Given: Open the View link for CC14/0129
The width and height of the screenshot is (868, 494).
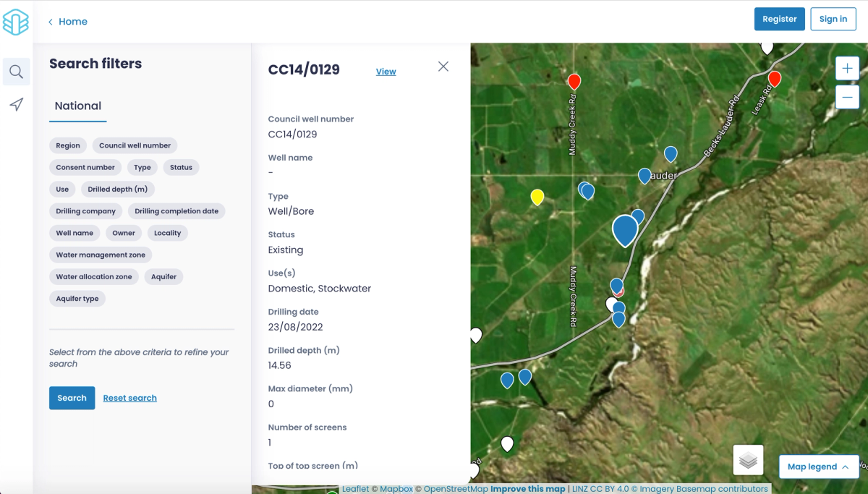Looking at the screenshot, I should [386, 72].
